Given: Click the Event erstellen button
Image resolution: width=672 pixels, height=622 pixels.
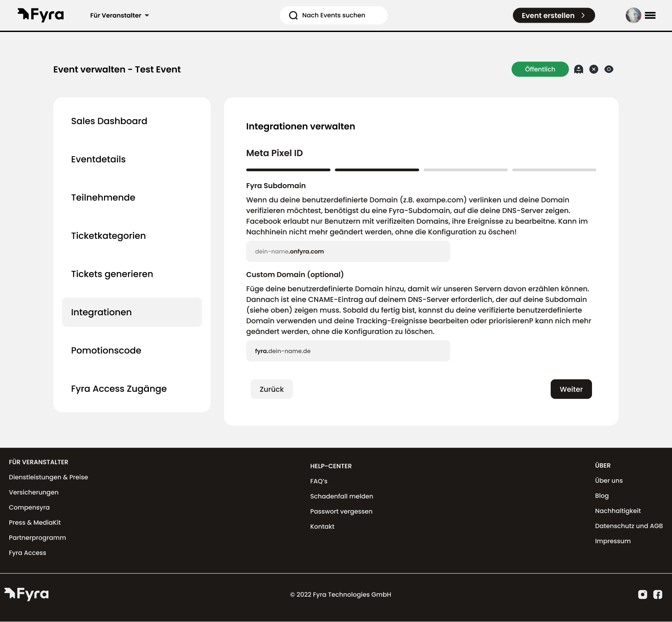Looking at the screenshot, I should click(554, 15).
